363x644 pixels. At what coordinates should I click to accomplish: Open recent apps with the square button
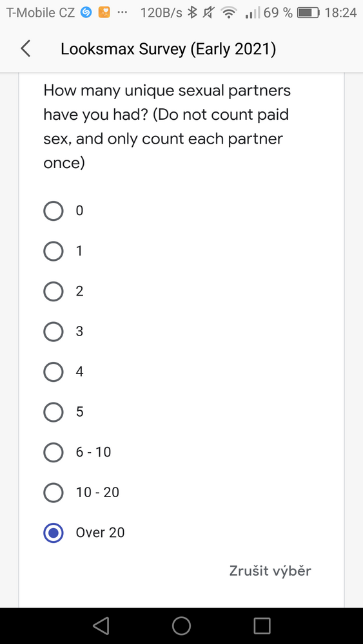(x=262, y=625)
